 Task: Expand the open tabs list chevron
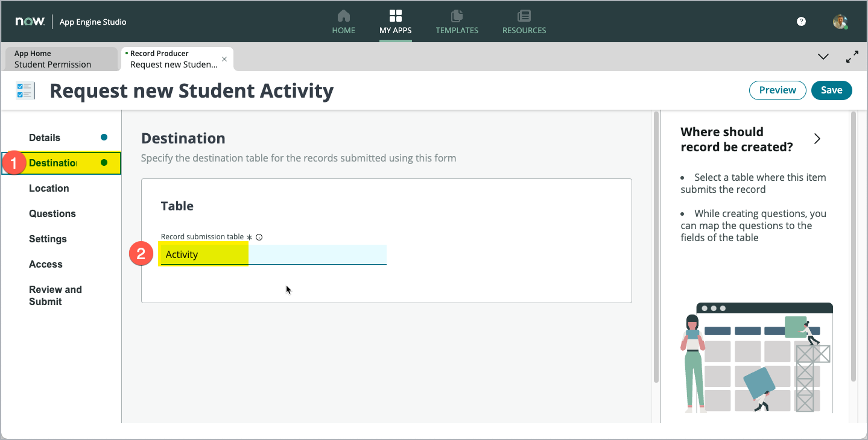click(823, 57)
